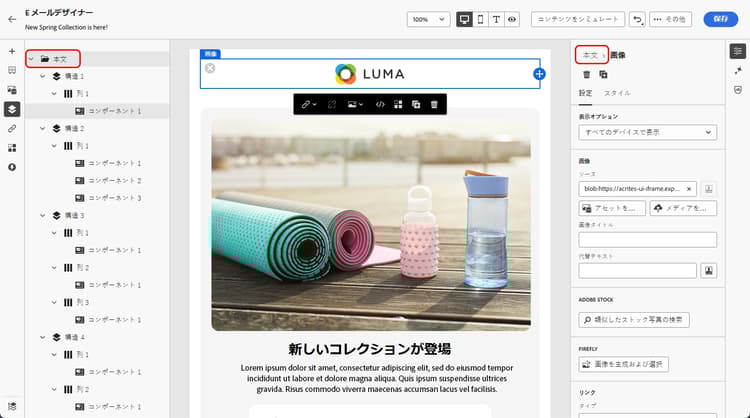
Task: Open the alerts icon in left rail
Action: (x=12, y=167)
